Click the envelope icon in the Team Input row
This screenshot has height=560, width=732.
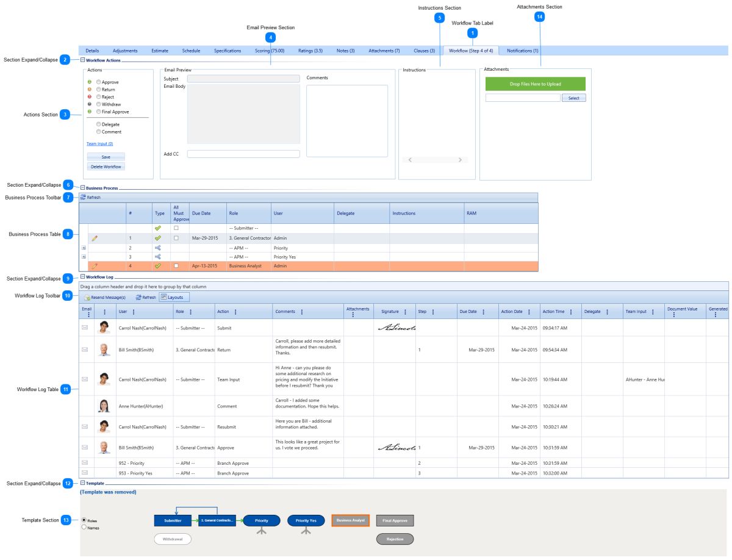[x=85, y=379]
